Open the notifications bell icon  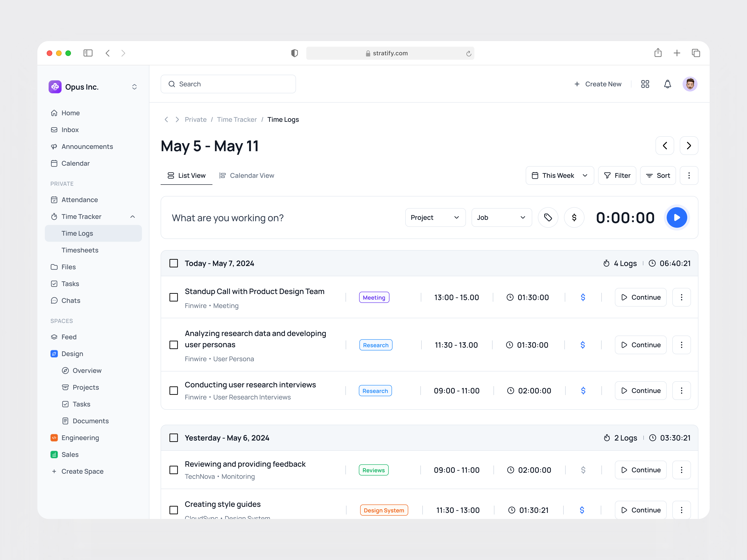(668, 84)
